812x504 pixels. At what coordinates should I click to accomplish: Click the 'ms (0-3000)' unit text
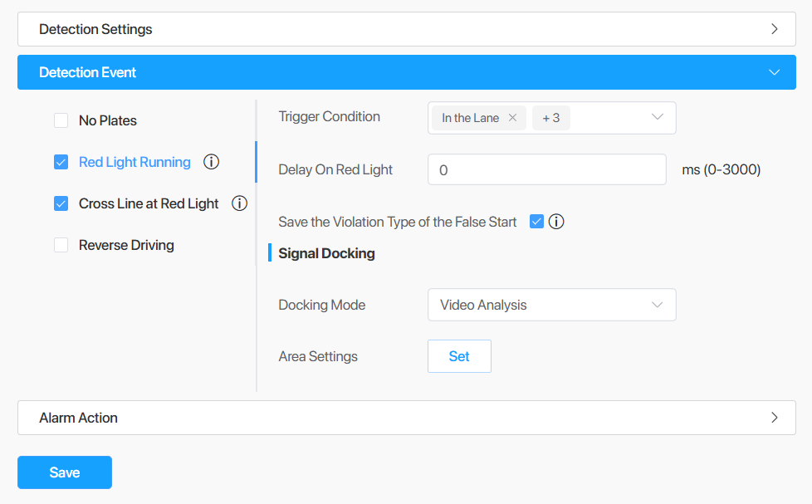pyautogui.click(x=722, y=169)
